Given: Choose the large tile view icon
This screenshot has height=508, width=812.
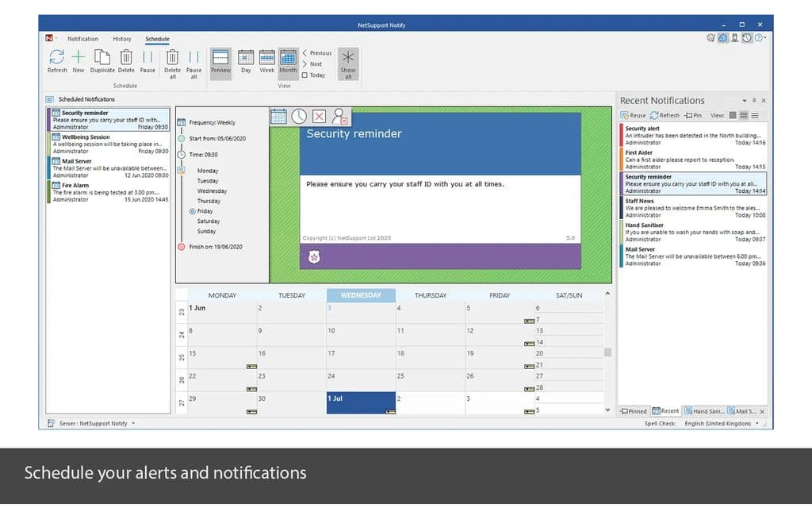Looking at the screenshot, I should click(x=732, y=116).
